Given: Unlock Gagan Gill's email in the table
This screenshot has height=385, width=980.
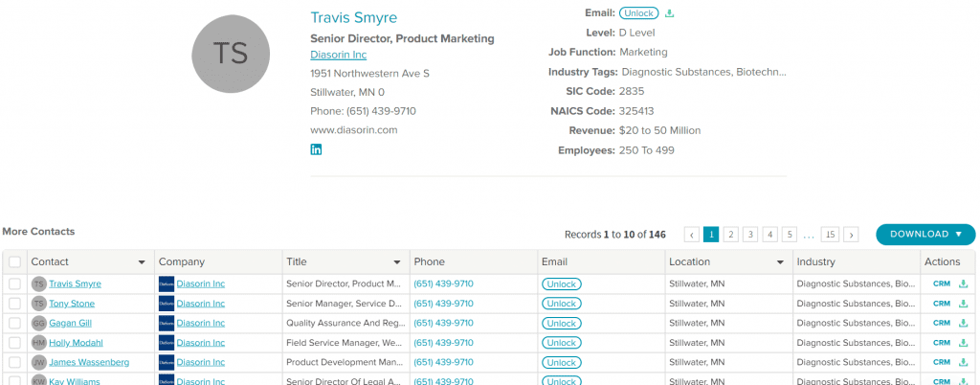Looking at the screenshot, I should click(561, 323).
